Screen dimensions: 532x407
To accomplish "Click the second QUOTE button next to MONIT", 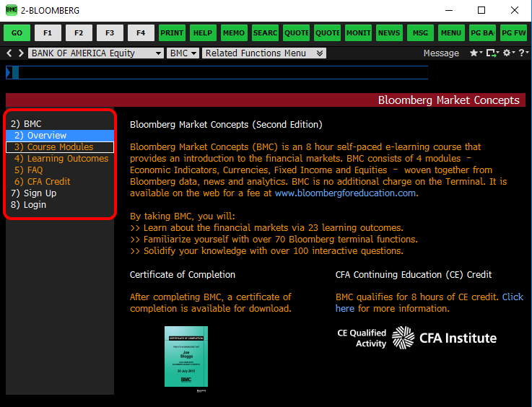I will point(327,33).
